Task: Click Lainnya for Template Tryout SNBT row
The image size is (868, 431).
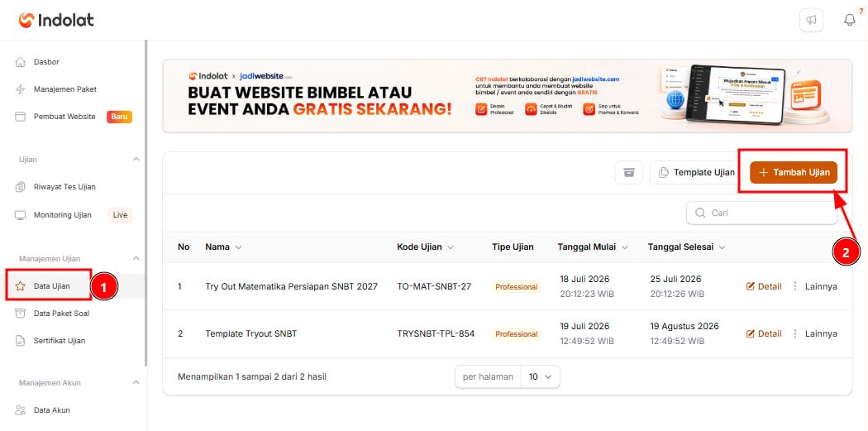Action: point(821,334)
